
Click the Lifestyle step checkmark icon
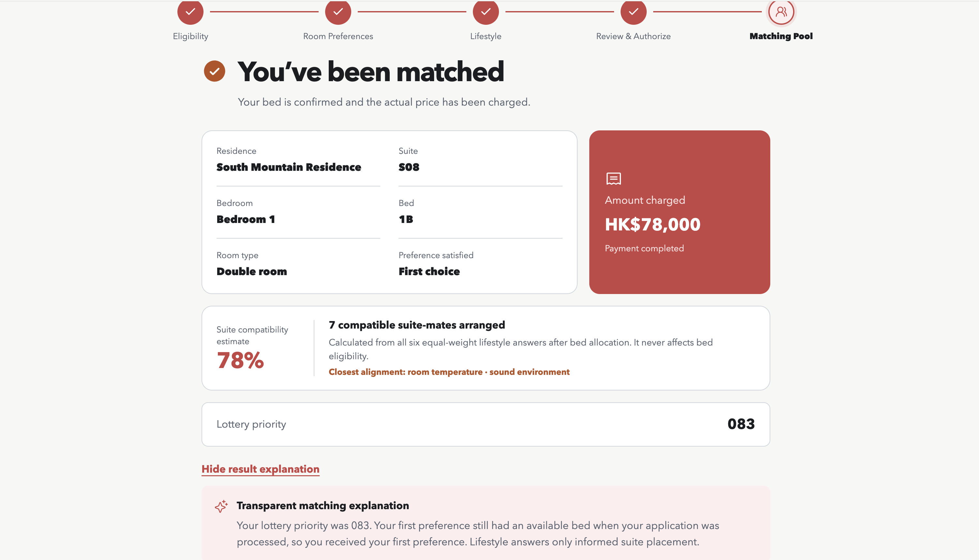(x=486, y=11)
